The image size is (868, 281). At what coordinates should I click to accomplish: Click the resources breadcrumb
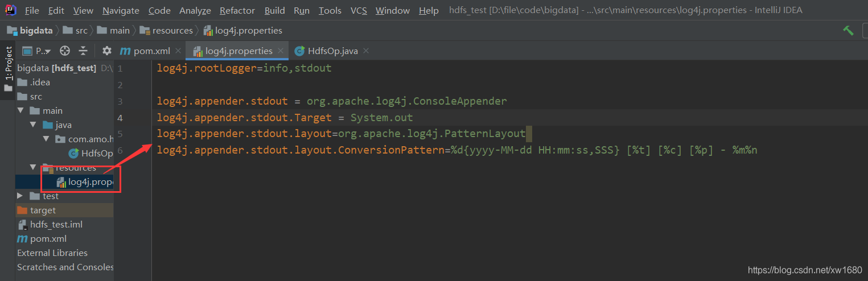coord(167,31)
